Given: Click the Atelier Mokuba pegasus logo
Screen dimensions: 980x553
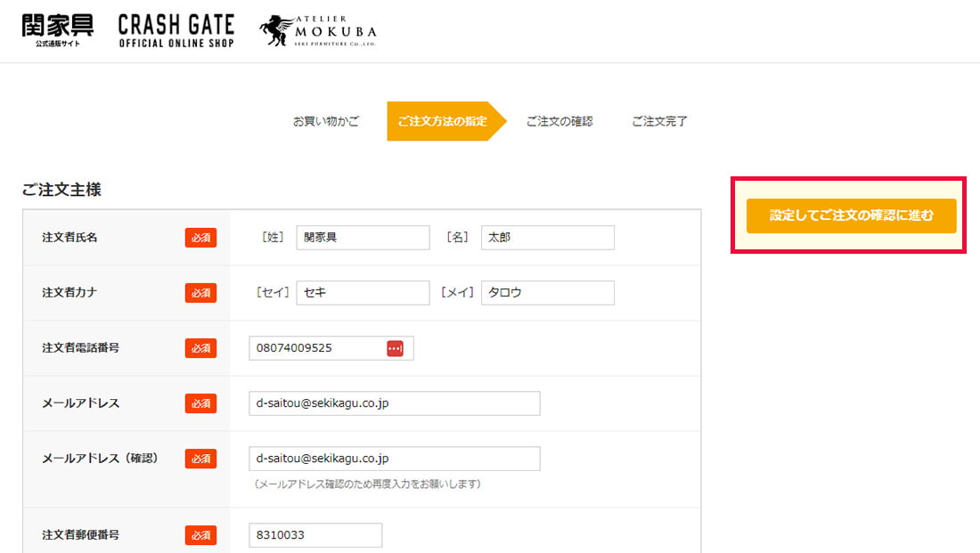Looking at the screenshot, I should point(318,30).
